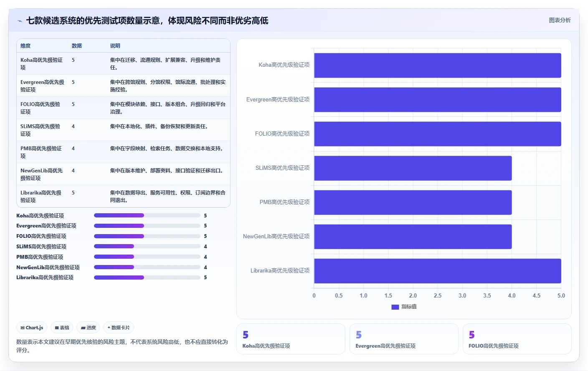The width and height of the screenshot is (588, 371).
Task: Click the Koha bar in the chart
Action: 438,65
